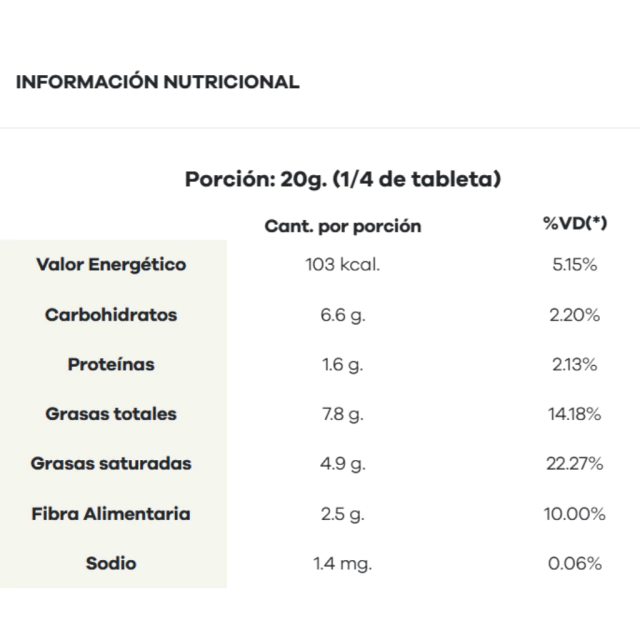Click the Cant. por porción column header
This screenshot has width=640, height=640.
click(x=342, y=226)
